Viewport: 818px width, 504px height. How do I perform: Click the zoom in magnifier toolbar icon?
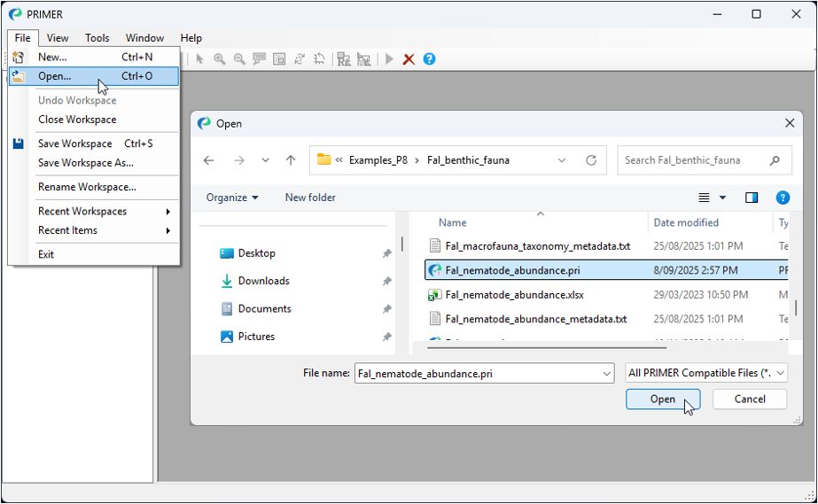219,59
